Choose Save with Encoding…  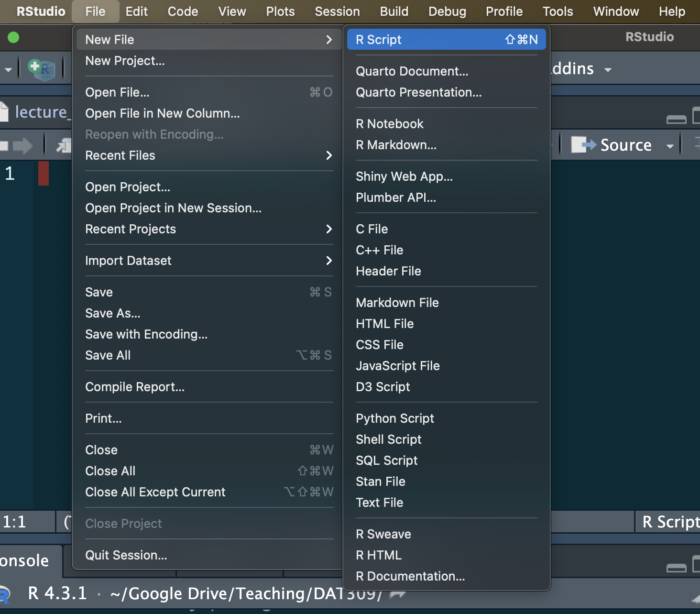click(x=209, y=334)
